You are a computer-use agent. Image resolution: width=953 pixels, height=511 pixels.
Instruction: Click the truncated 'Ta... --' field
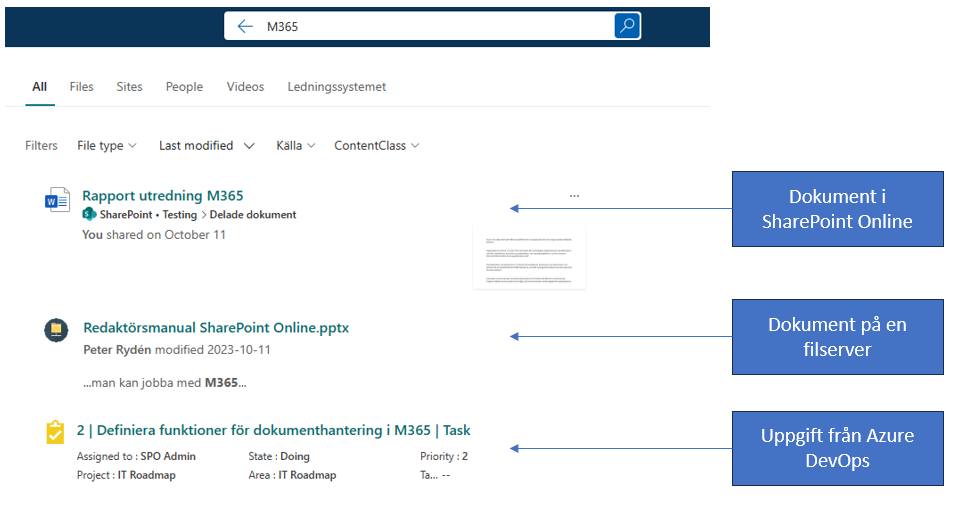[435, 475]
